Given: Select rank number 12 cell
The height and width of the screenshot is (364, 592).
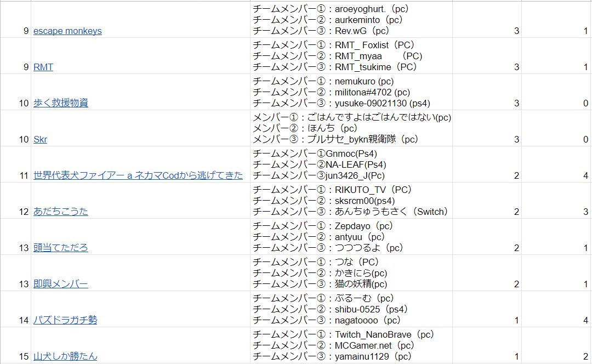Looking at the screenshot, I should pos(15,201).
